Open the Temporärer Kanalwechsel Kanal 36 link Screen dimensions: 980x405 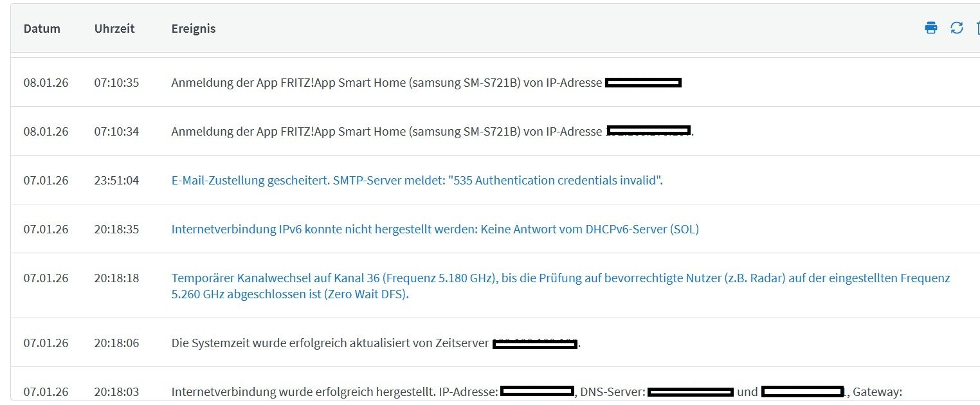pyautogui.click(x=560, y=287)
